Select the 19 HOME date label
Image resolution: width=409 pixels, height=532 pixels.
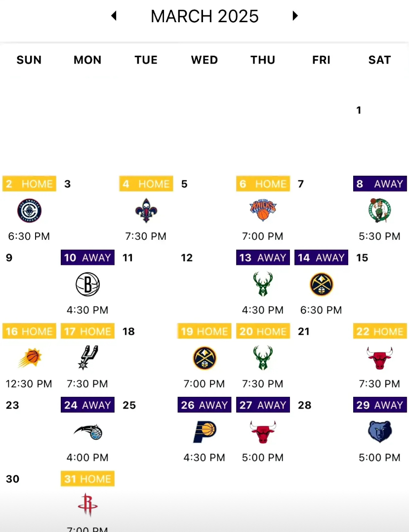coord(204,331)
